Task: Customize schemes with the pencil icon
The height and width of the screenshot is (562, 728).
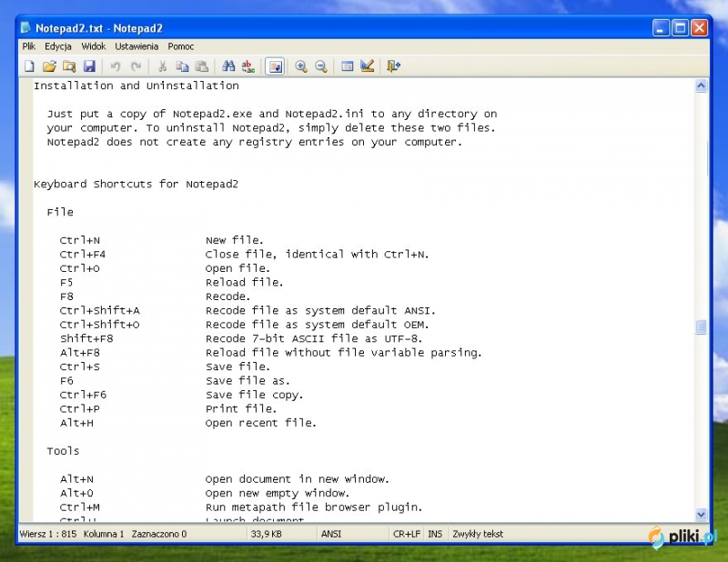Action: pyautogui.click(x=368, y=66)
